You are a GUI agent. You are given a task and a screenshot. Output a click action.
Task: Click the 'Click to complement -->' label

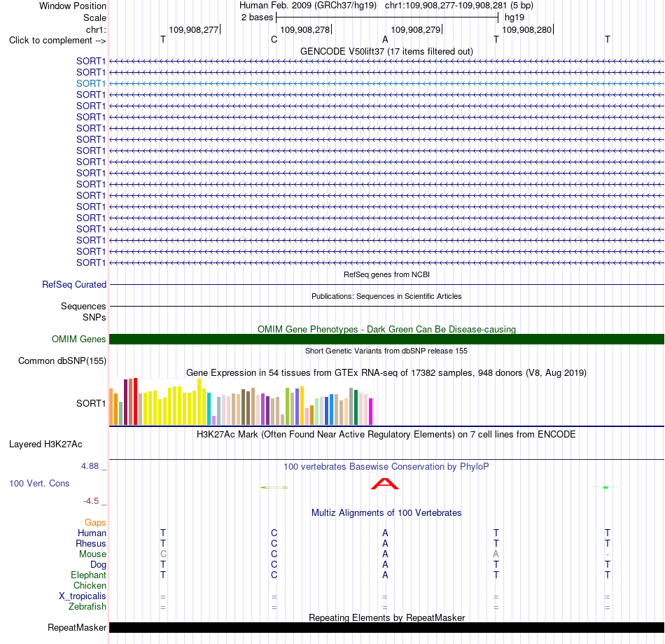pos(57,41)
